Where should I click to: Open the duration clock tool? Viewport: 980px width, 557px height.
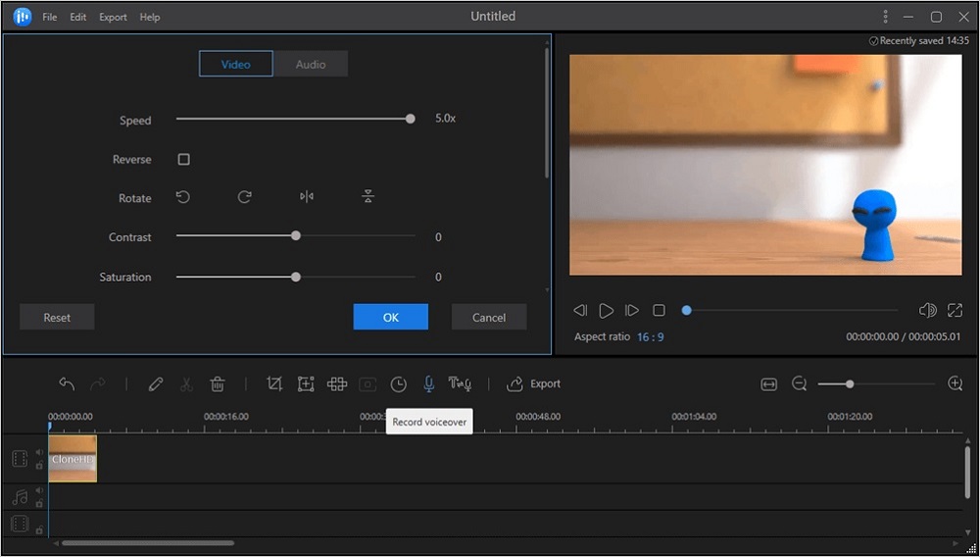pos(398,384)
